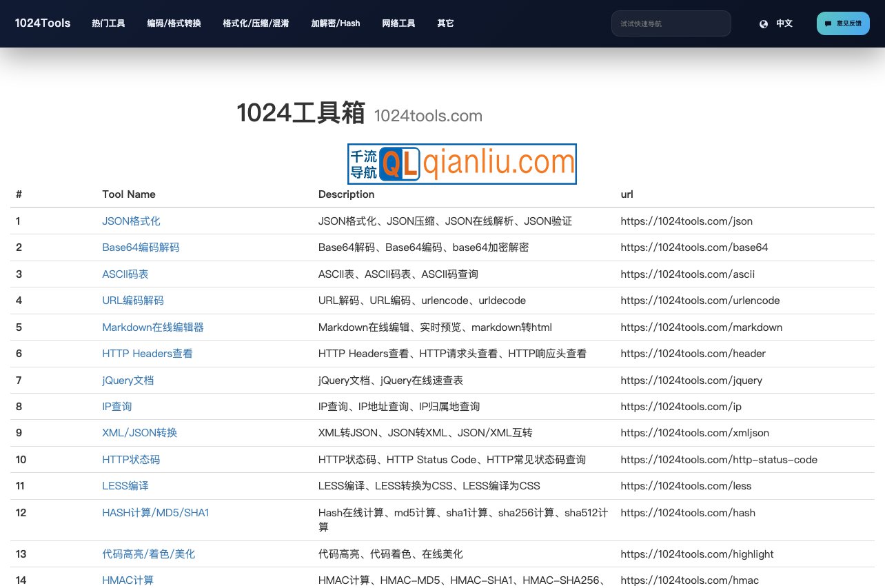Open the Base64编码解码 tool

(x=141, y=247)
